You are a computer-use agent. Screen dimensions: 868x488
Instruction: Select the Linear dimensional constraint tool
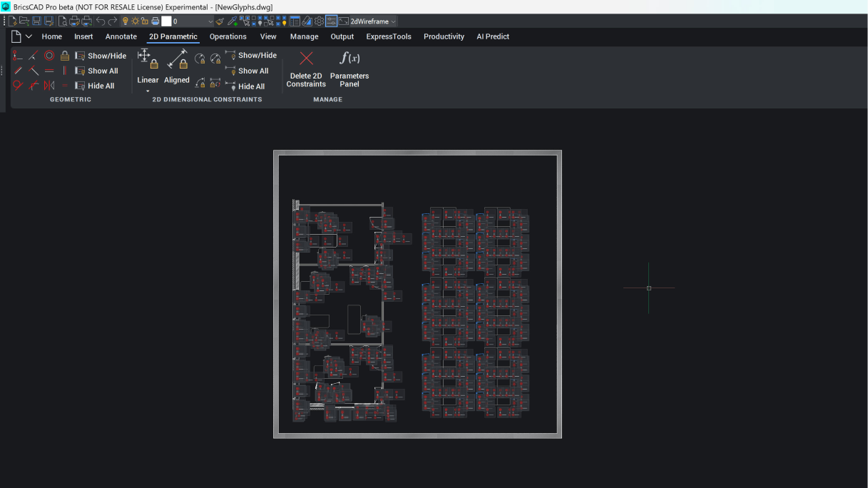click(x=148, y=66)
